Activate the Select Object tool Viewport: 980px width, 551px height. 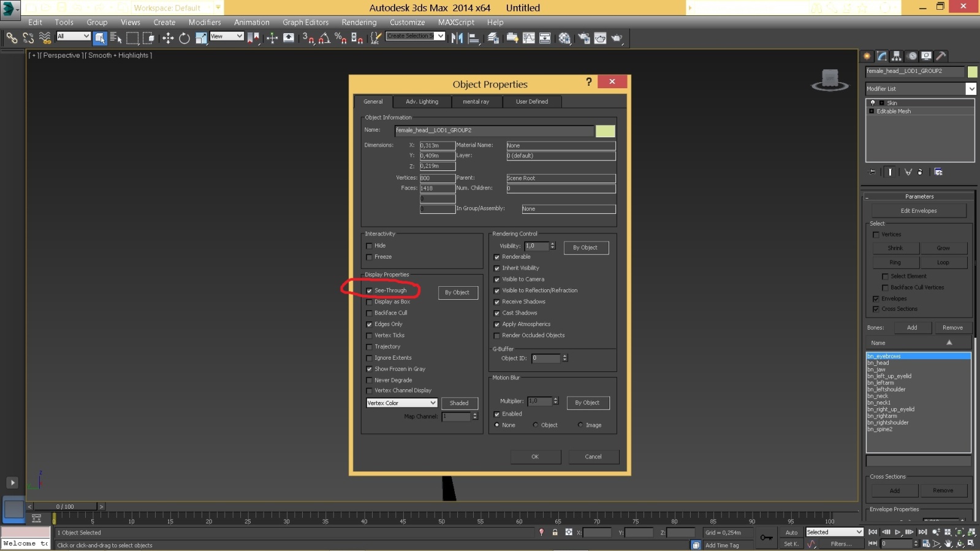pyautogui.click(x=100, y=38)
